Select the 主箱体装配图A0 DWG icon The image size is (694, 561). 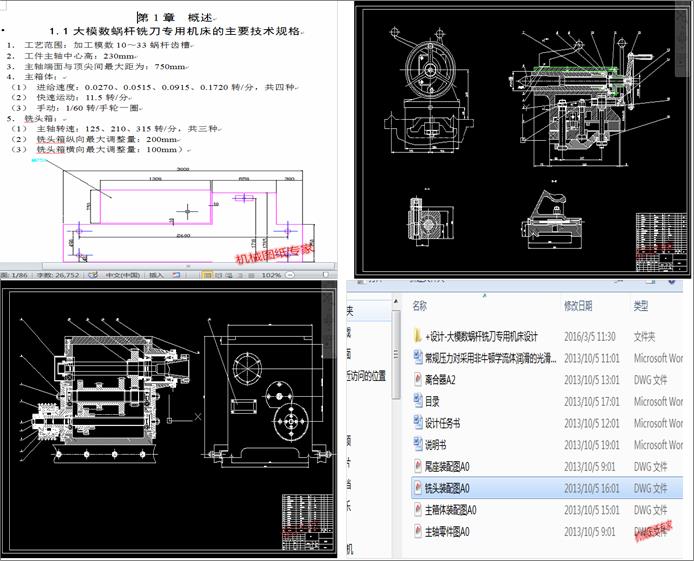(418, 510)
